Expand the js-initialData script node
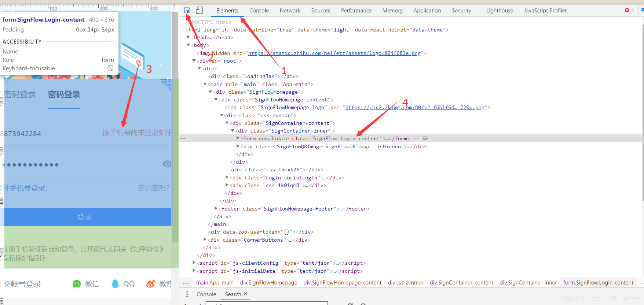The width and height of the screenshot is (644, 305). pos(194,271)
